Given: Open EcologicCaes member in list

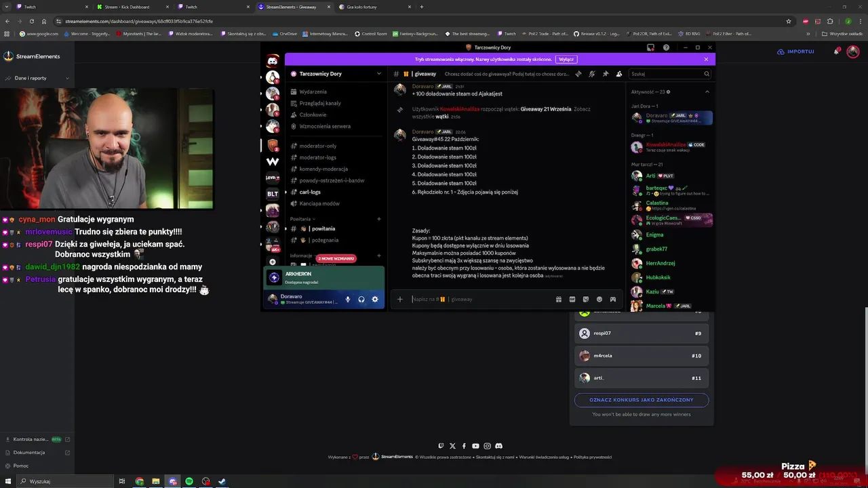Looking at the screenshot, I should pyautogui.click(x=671, y=220).
